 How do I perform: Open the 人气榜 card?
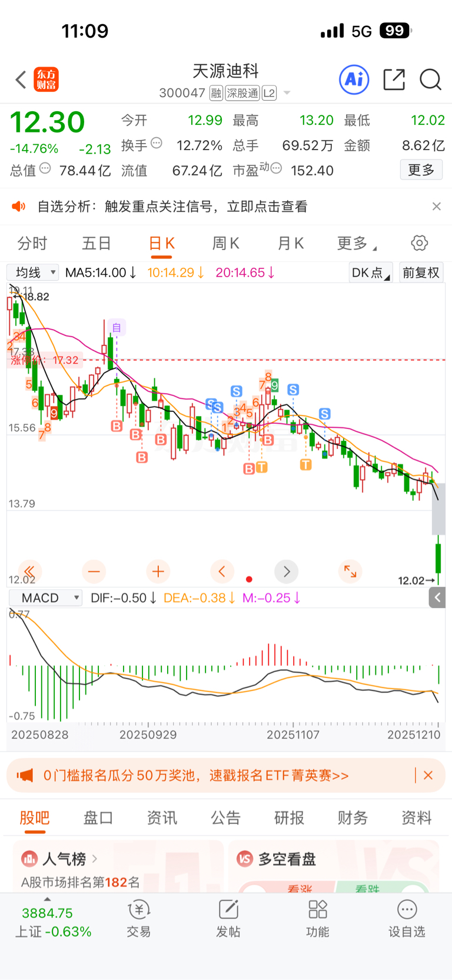[118, 866]
